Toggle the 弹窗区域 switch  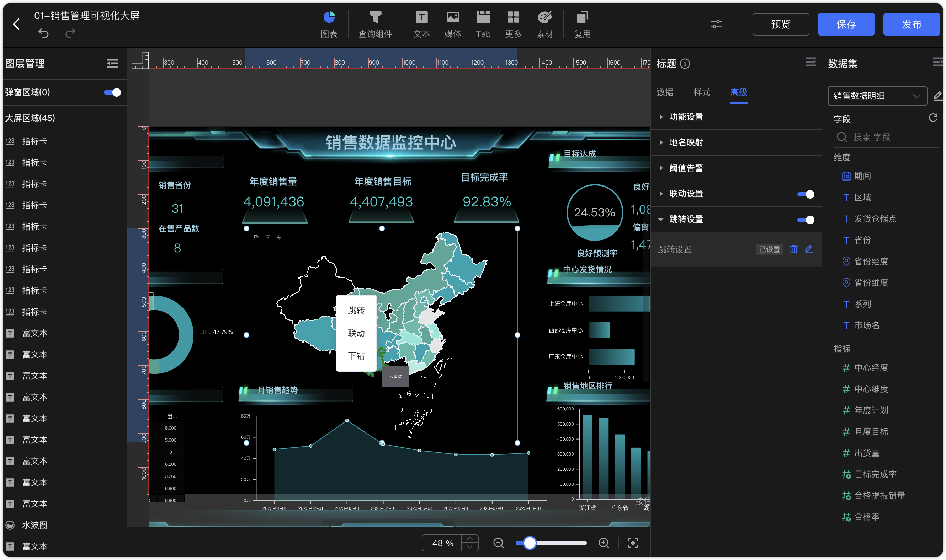[x=112, y=92]
